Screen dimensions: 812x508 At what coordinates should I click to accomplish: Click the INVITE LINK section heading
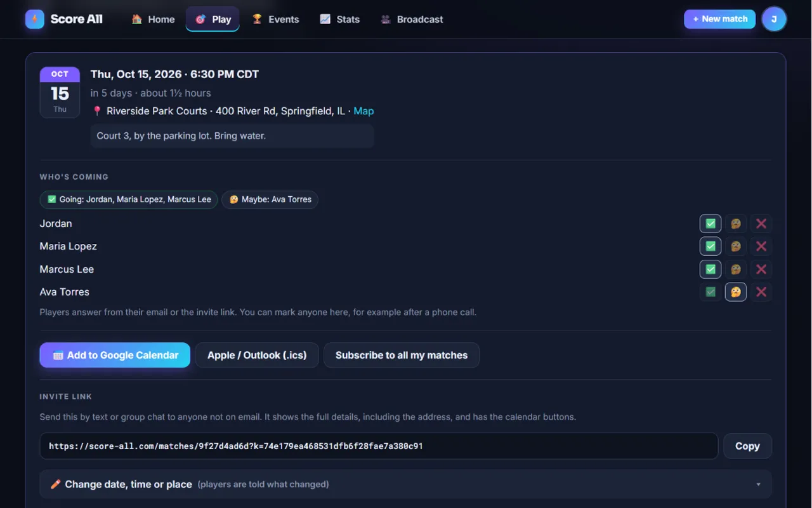pos(66,396)
